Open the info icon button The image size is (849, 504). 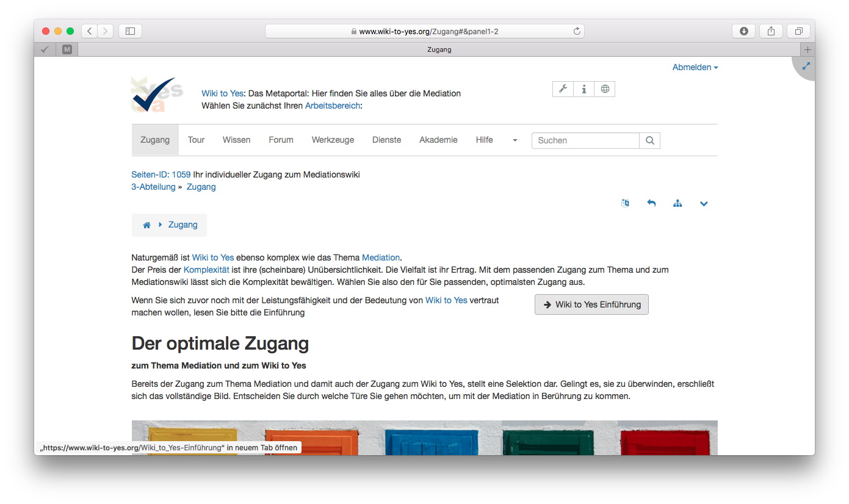click(x=583, y=89)
